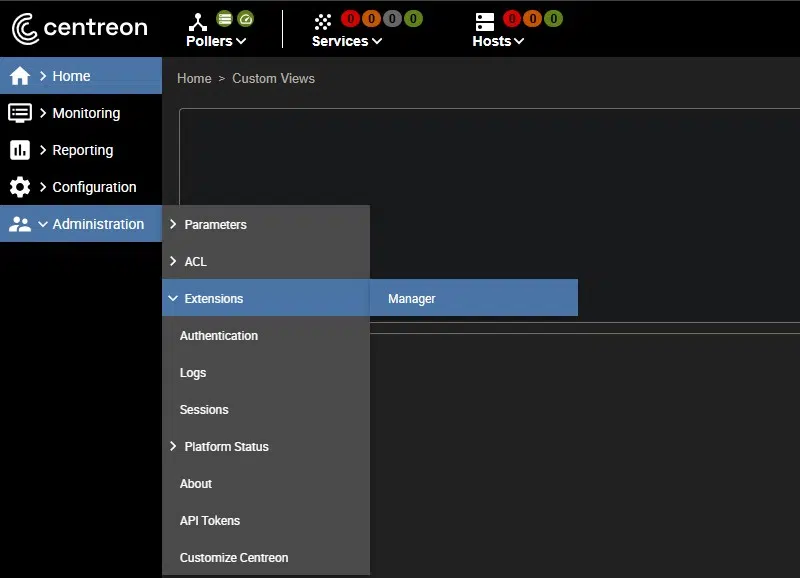This screenshot has height=578, width=800.
Task: Expand the Parameters submenu
Action: pos(215,225)
